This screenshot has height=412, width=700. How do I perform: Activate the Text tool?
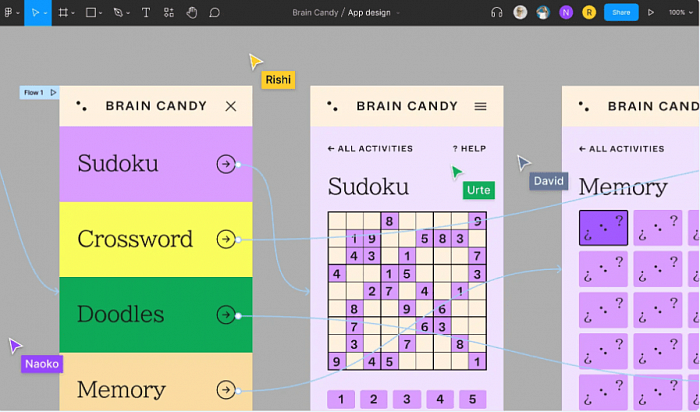tap(146, 12)
